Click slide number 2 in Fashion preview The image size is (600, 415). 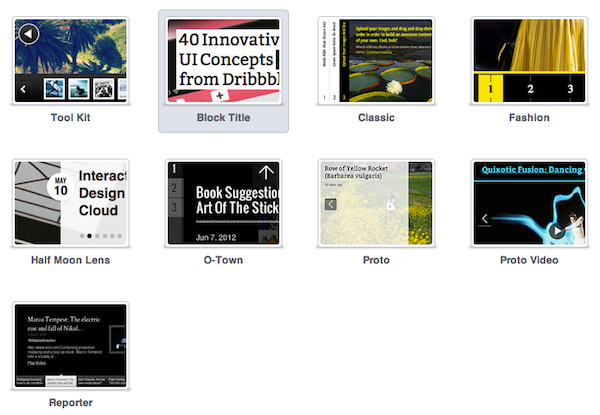[x=530, y=89]
